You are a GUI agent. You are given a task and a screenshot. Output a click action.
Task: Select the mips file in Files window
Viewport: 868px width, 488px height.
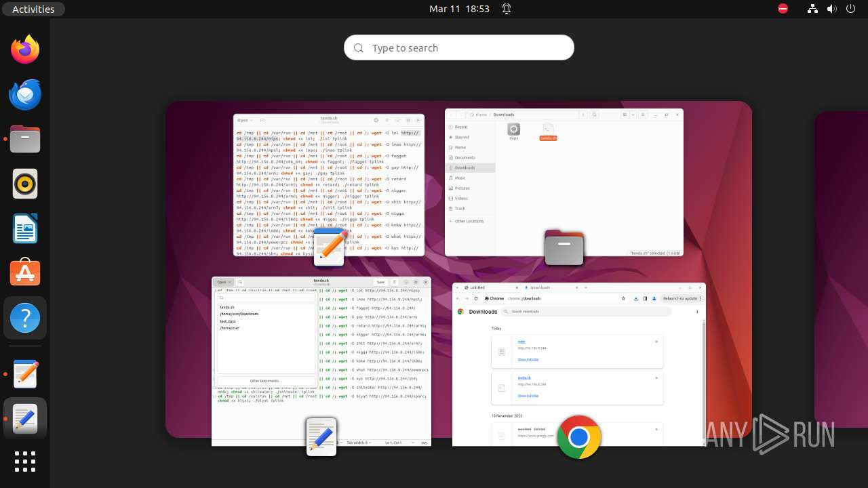click(x=513, y=131)
